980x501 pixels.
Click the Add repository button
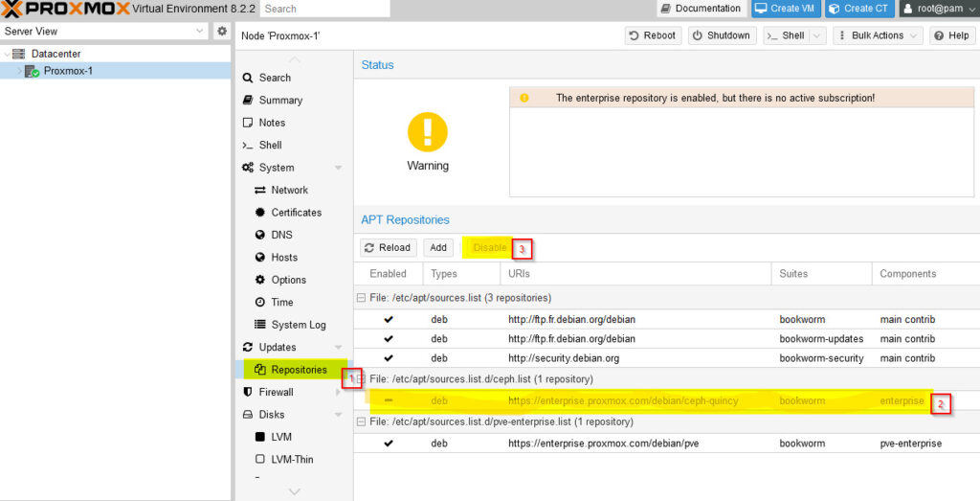pos(438,248)
